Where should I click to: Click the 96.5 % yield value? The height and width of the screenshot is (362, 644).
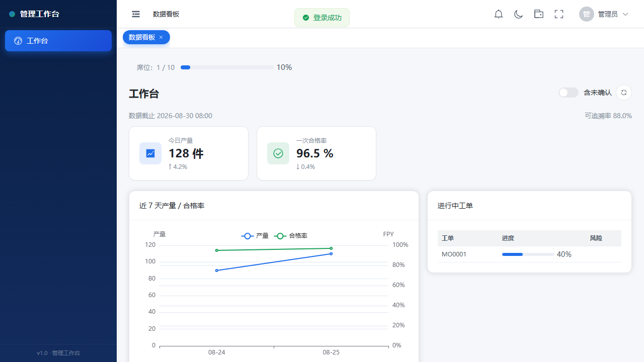[315, 153]
